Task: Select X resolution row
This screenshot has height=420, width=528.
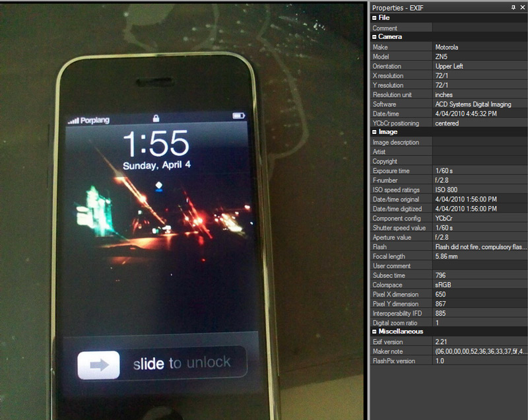Action: pyautogui.click(x=449, y=75)
